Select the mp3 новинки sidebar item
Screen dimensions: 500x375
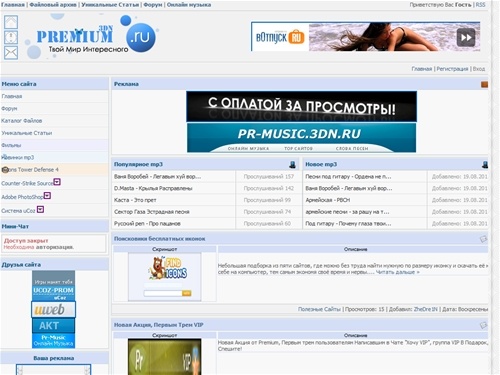pos(18,157)
